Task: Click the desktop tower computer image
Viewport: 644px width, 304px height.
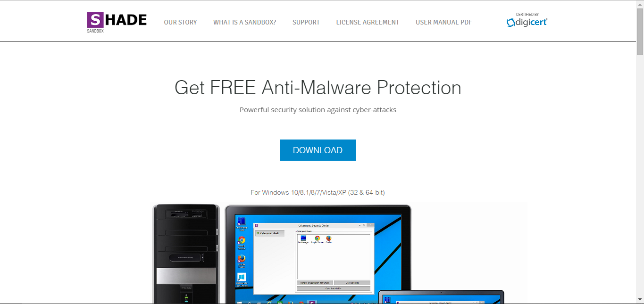Action: (x=186, y=254)
